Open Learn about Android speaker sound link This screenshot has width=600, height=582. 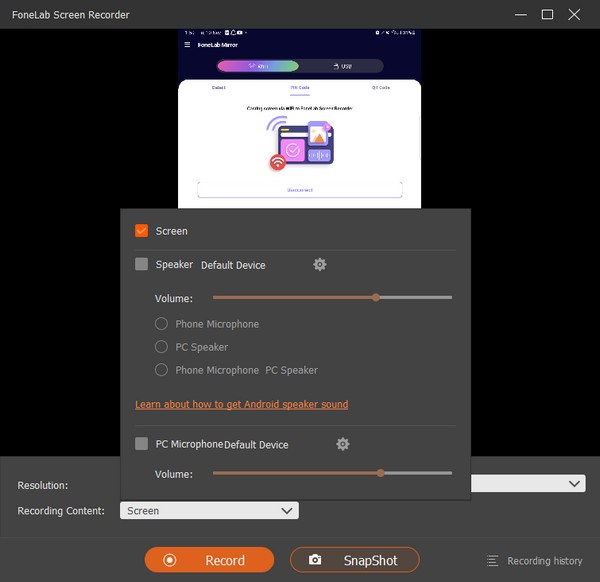coord(241,404)
